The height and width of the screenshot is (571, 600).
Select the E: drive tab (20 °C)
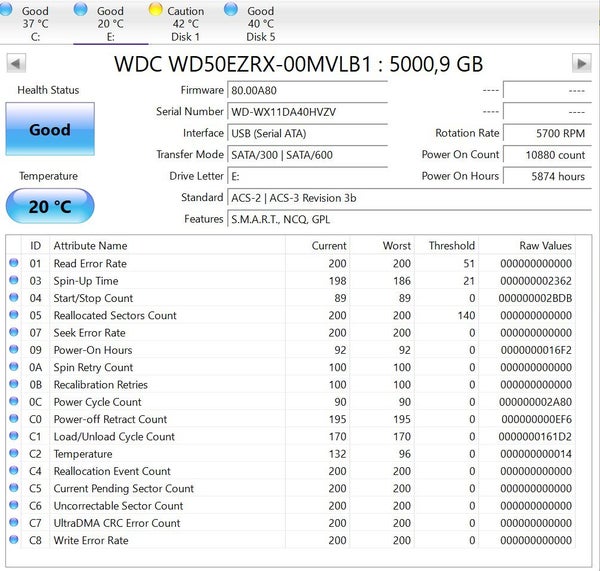(x=110, y=24)
